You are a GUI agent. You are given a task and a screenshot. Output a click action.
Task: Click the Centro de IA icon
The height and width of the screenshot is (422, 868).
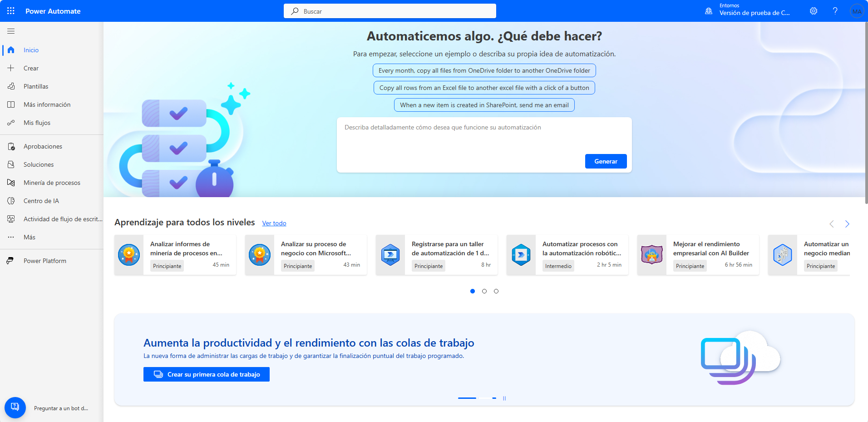(11, 201)
